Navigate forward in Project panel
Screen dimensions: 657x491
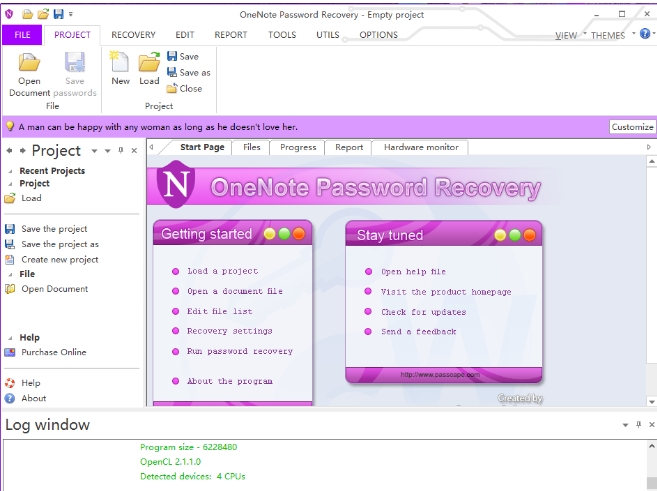click(23, 150)
